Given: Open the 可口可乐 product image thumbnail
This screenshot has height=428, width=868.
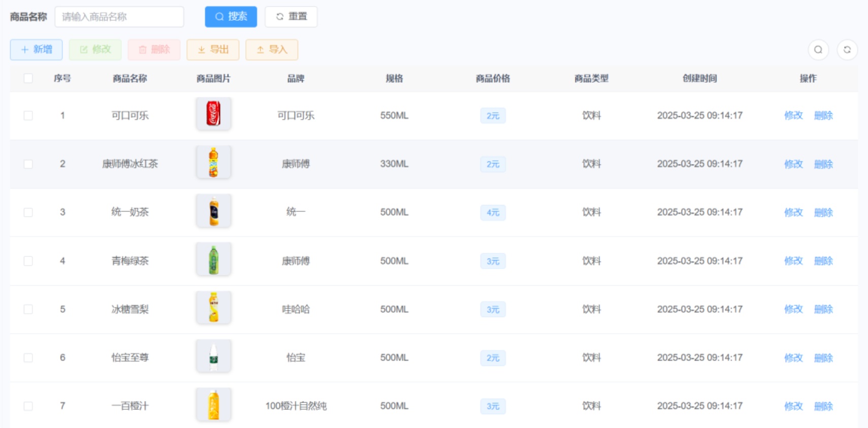Looking at the screenshot, I should point(213,114).
